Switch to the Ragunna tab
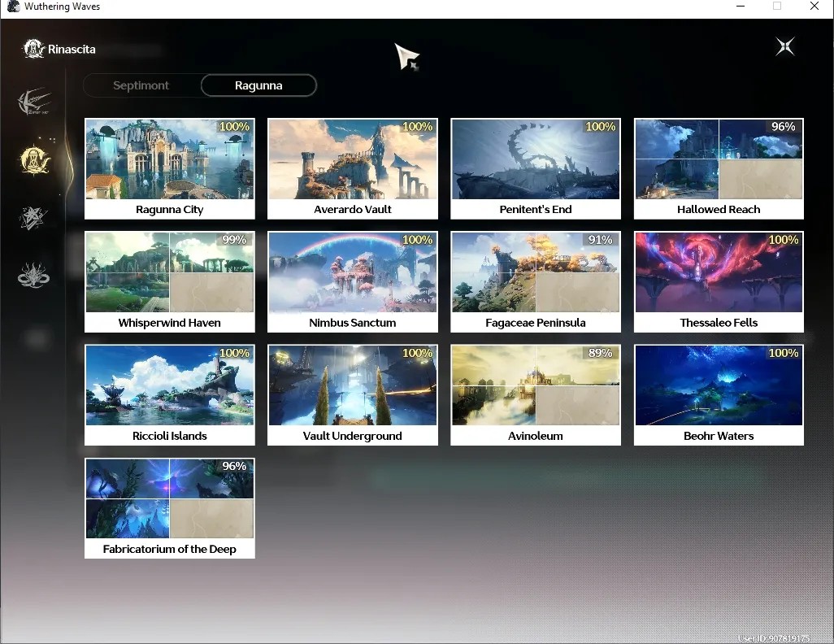Viewport: 834px width, 644px height. [x=258, y=85]
